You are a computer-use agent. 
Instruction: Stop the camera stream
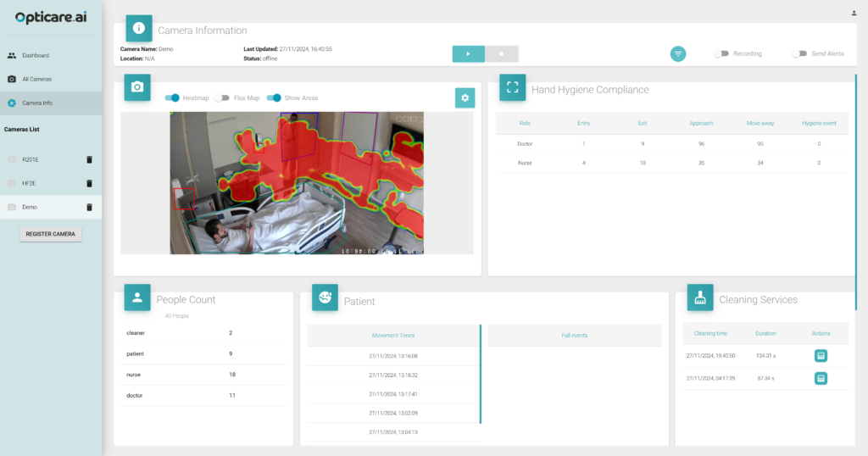pos(501,53)
